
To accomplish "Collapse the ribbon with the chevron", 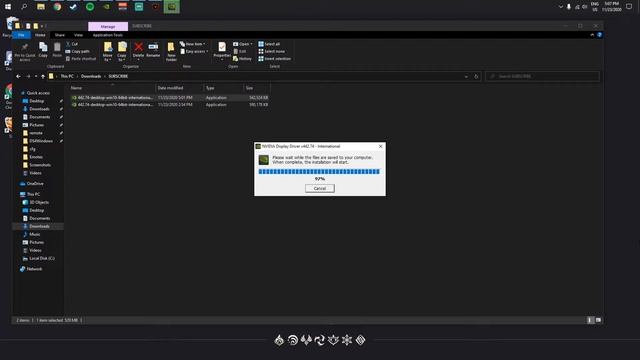I will point(592,35).
